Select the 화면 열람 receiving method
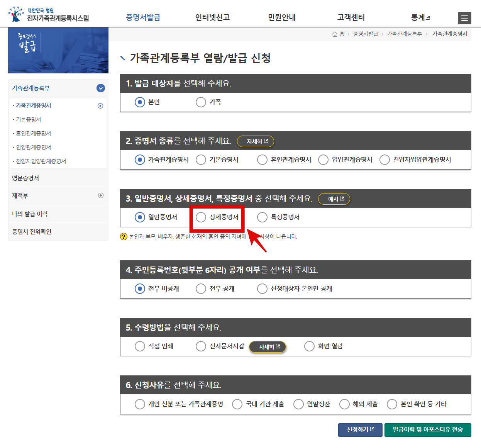 click(x=309, y=346)
